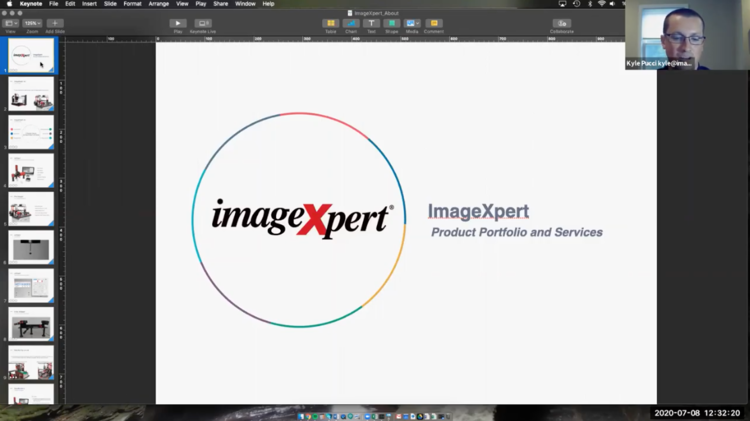Open the Edit menu
Image resolution: width=750 pixels, height=421 pixels.
[70, 4]
